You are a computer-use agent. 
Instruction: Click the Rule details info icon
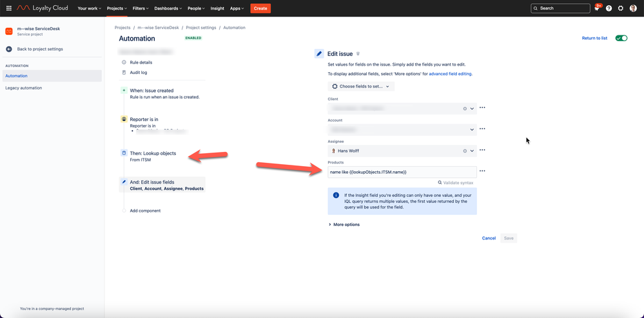pos(124,62)
